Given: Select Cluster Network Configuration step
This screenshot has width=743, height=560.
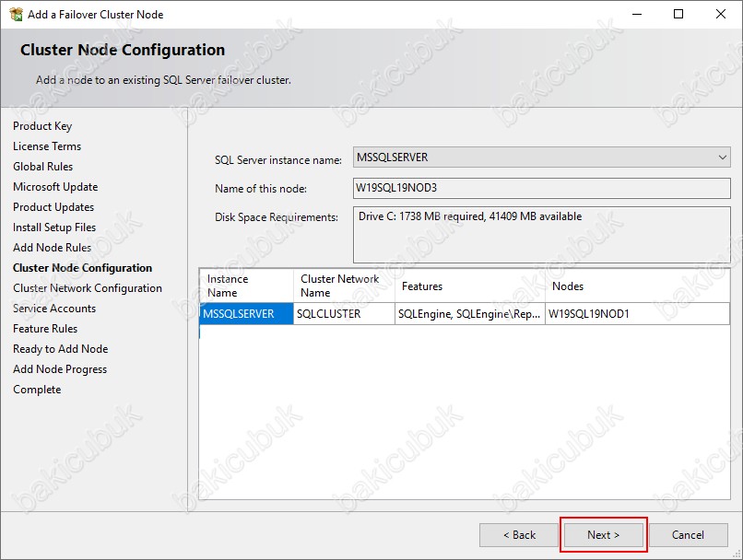Looking at the screenshot, I should tap(88, 288).
